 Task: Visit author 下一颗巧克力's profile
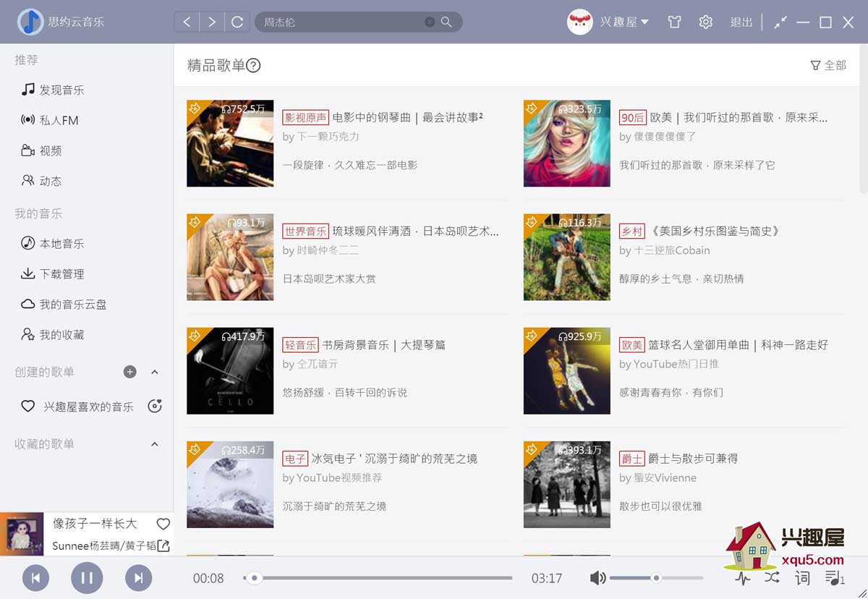pyautogui.click(x=328, y=137)
